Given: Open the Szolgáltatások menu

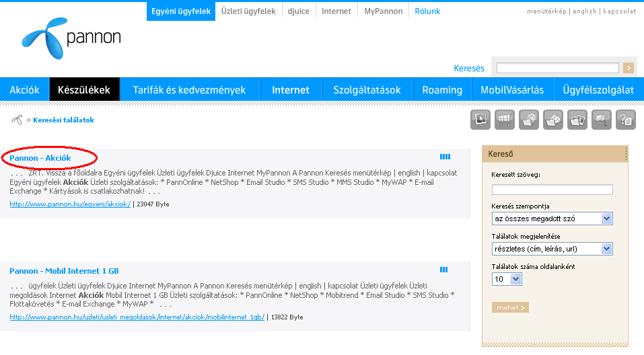Looking at the screenshot, I should [x=367, y=89].
